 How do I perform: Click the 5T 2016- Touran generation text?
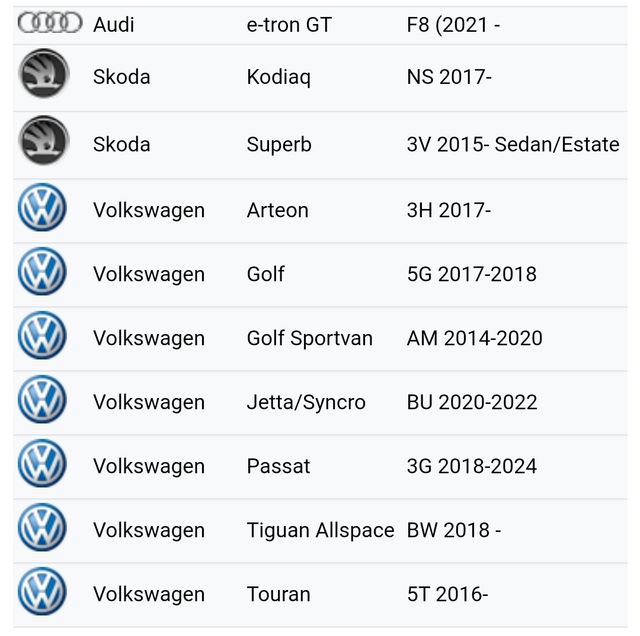pyautogui.click(x=447, y=594)
